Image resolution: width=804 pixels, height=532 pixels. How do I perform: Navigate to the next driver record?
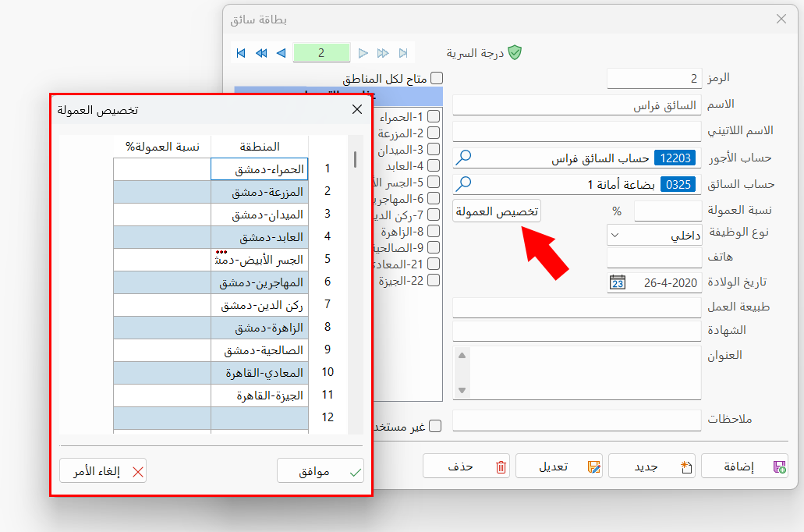363,53
